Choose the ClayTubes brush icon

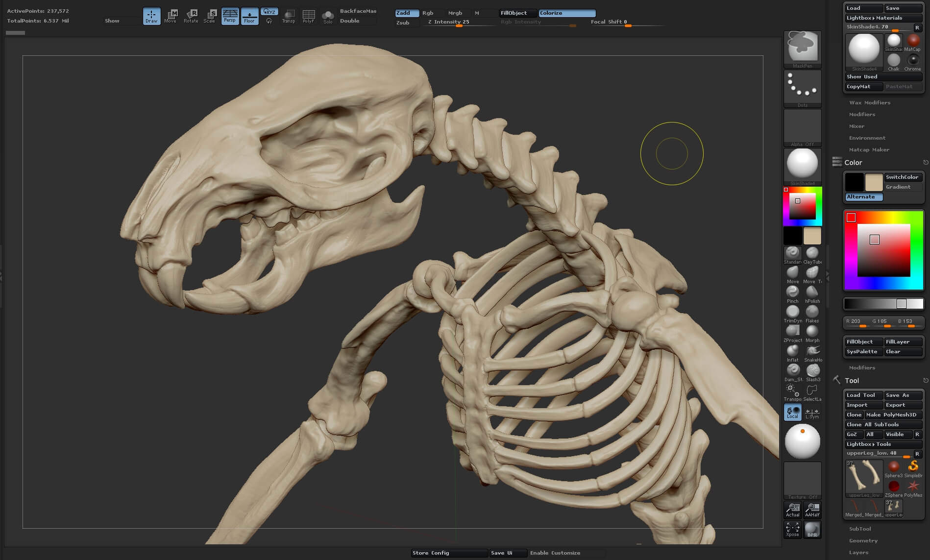[x=812, y=255]
